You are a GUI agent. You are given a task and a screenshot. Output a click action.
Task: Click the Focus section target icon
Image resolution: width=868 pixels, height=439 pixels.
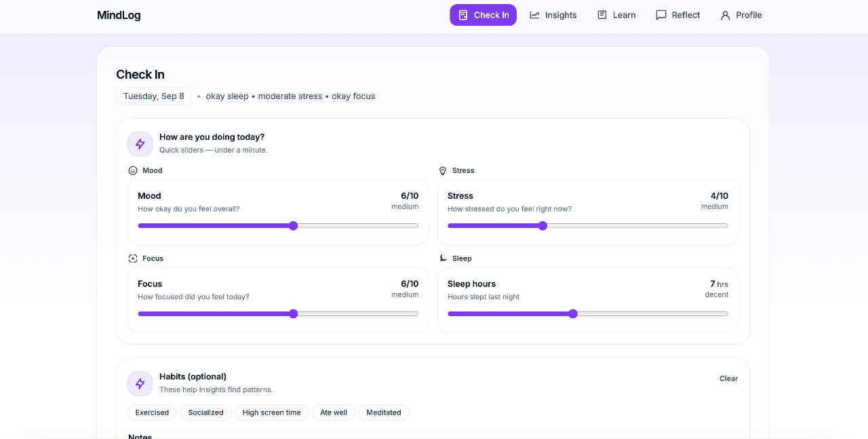(133, 259)
